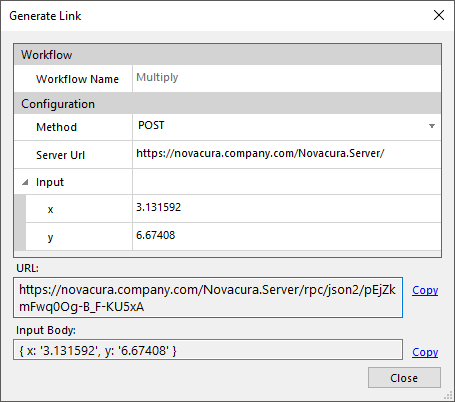
Task: Open the Method dropdown arrow
Action: coord(432,126)
